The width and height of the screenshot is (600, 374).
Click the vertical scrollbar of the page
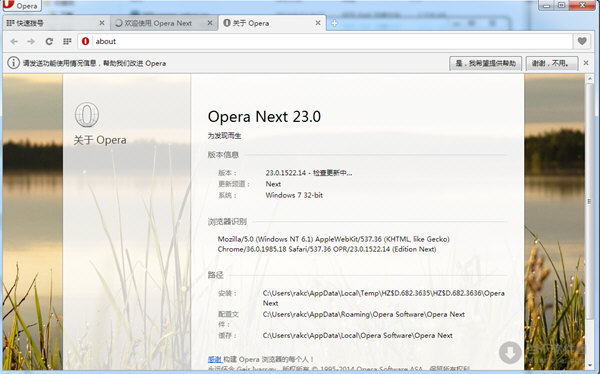tap(589, 201)
